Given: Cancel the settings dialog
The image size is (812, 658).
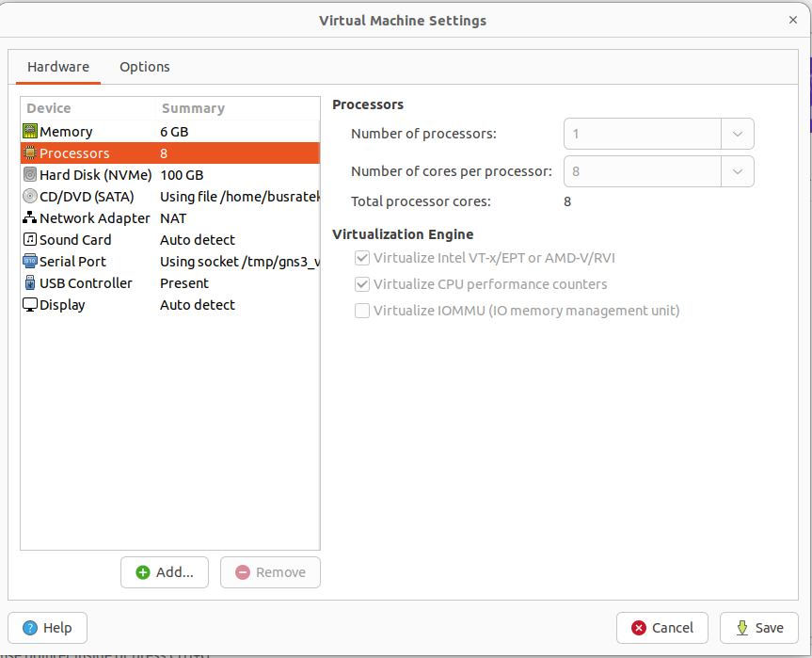Looking at the screenshot, I should [662, 628].
